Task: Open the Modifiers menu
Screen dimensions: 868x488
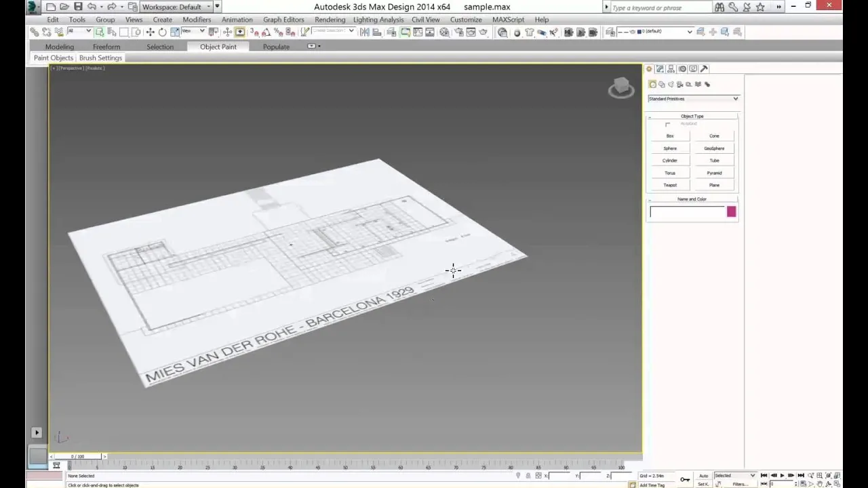Action: [x=197, y=20]
